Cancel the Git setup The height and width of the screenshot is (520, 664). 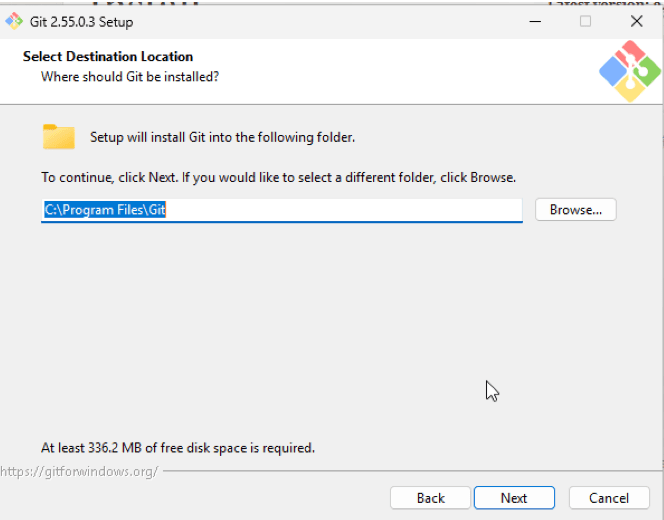tap(609, 498)
